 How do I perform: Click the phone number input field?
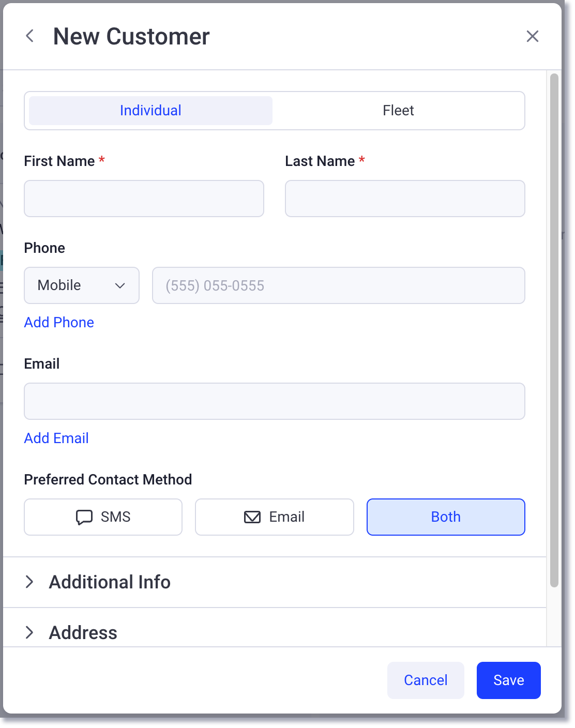339,285
